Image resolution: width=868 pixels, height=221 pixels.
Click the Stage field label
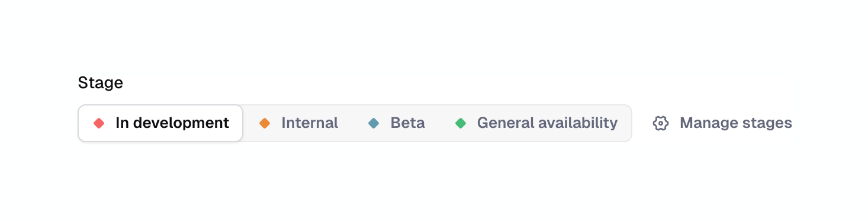click(x=101, y=83)
